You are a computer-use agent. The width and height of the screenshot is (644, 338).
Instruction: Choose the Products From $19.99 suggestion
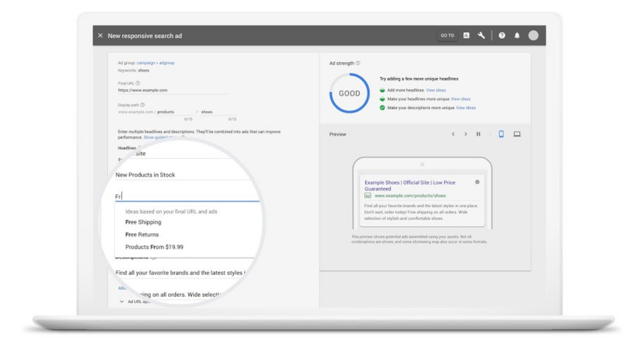coord(154,247)
